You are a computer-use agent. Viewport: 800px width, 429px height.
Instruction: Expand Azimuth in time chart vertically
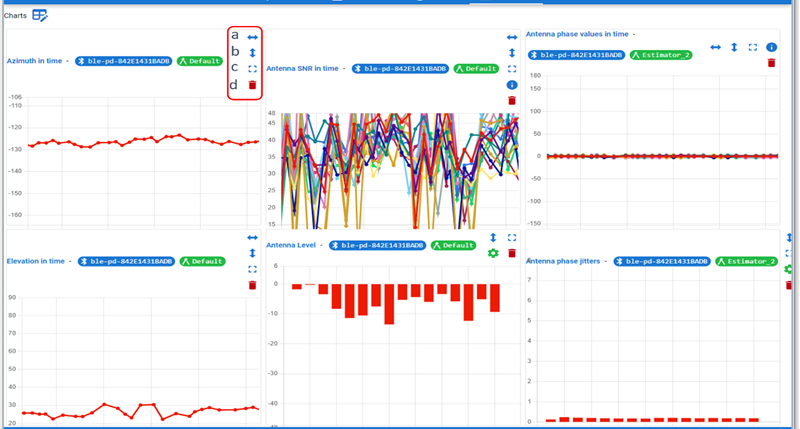(253, 53)
